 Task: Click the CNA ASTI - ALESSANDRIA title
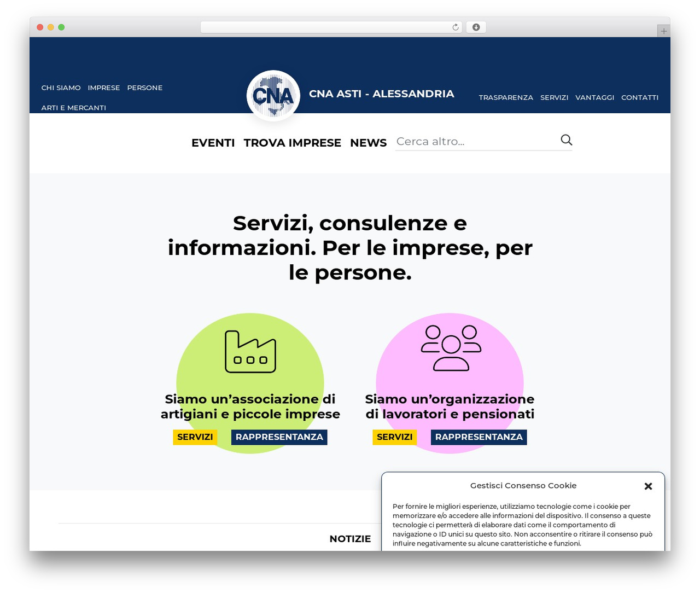click(x=382, y=94)
